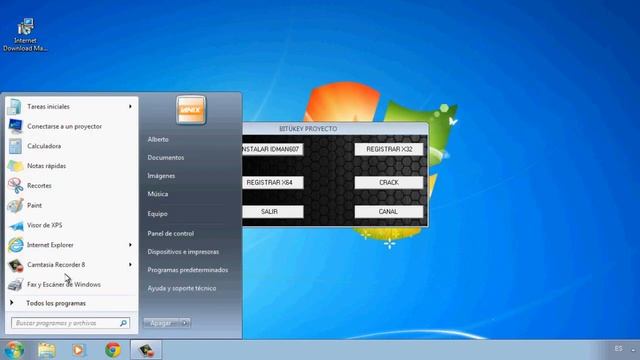This screenshot has height=360, width=640.
Task: Open Windows Media Player in taskbar
Action: coord(79,350)
